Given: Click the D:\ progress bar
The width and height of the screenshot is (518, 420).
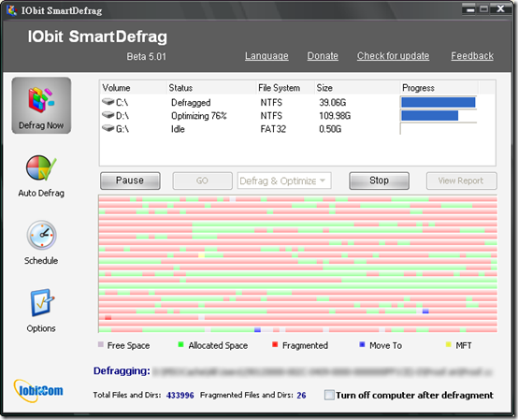Looking at the screenshot, I should 439,115.
